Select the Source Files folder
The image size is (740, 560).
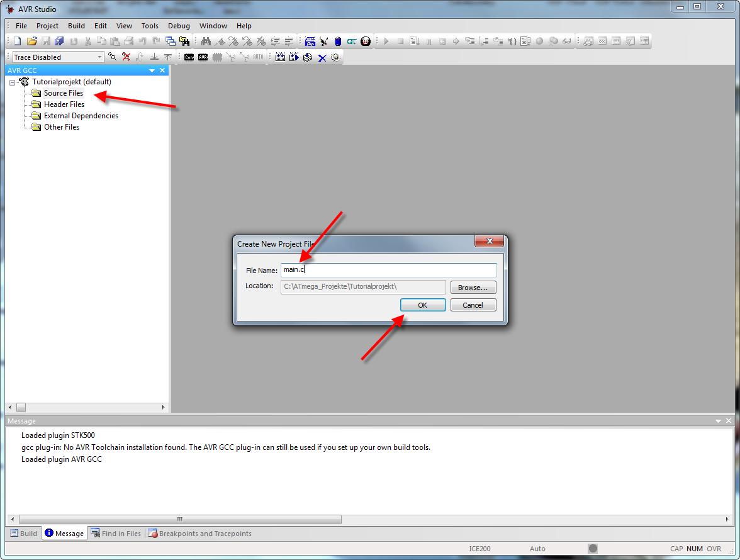pyautogui.click(x=63, y=93)
